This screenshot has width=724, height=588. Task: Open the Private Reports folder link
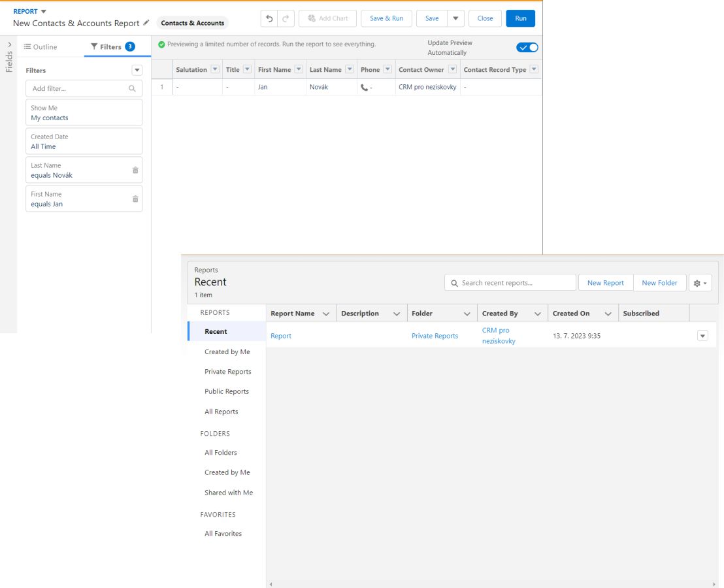(x=435, y=336)
